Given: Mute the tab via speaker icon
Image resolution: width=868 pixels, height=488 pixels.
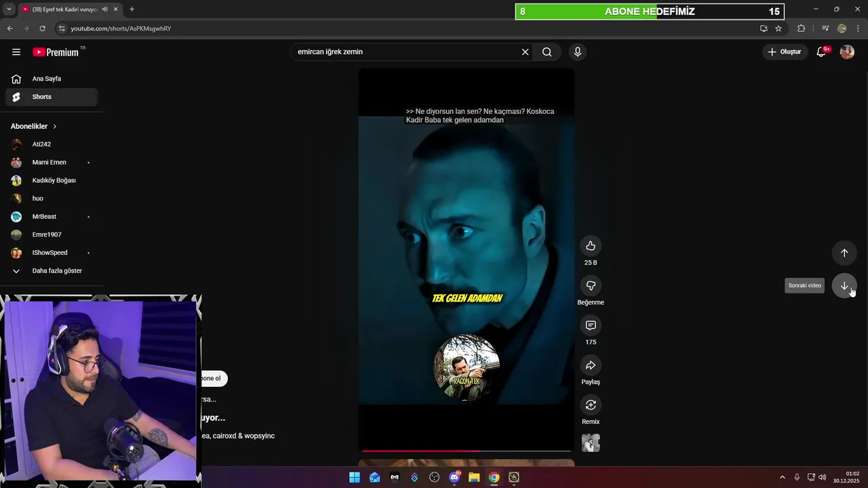Looking at the screenshot, I should pyautogui.click(x=104, y=9).
